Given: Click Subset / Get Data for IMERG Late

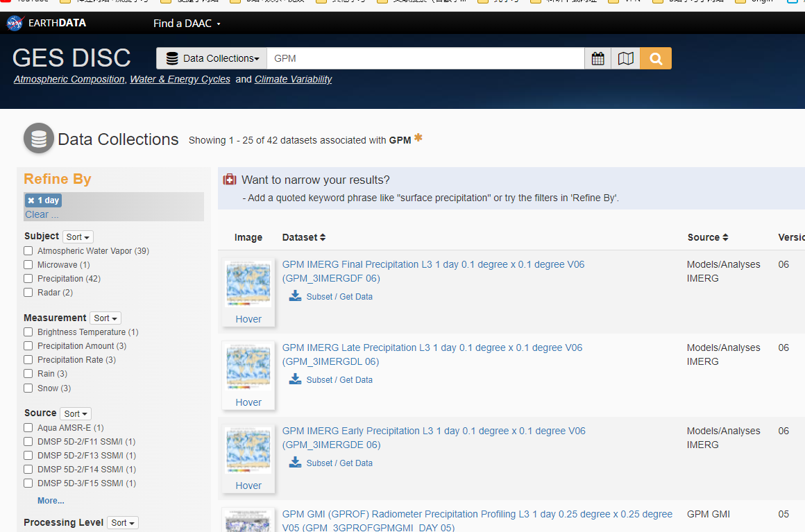Looking at the screenshot, I should pyautogui.click(x=339, y=379).
